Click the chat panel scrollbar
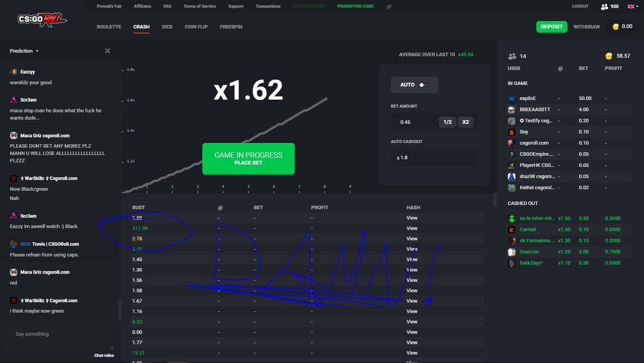The image size is (644, 363). click(x=120, y=309)
